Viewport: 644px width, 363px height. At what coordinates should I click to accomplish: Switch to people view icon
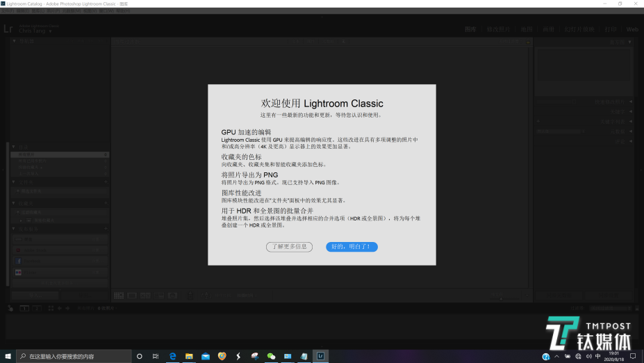point(172,296)
